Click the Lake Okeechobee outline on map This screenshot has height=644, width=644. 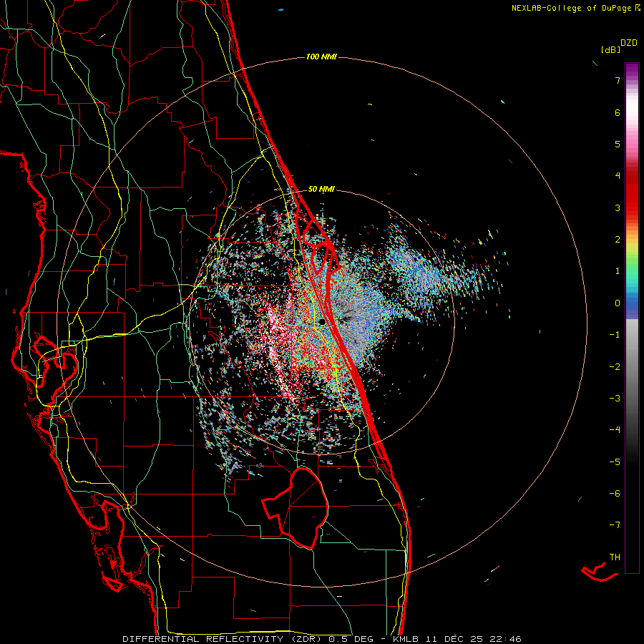296,509
